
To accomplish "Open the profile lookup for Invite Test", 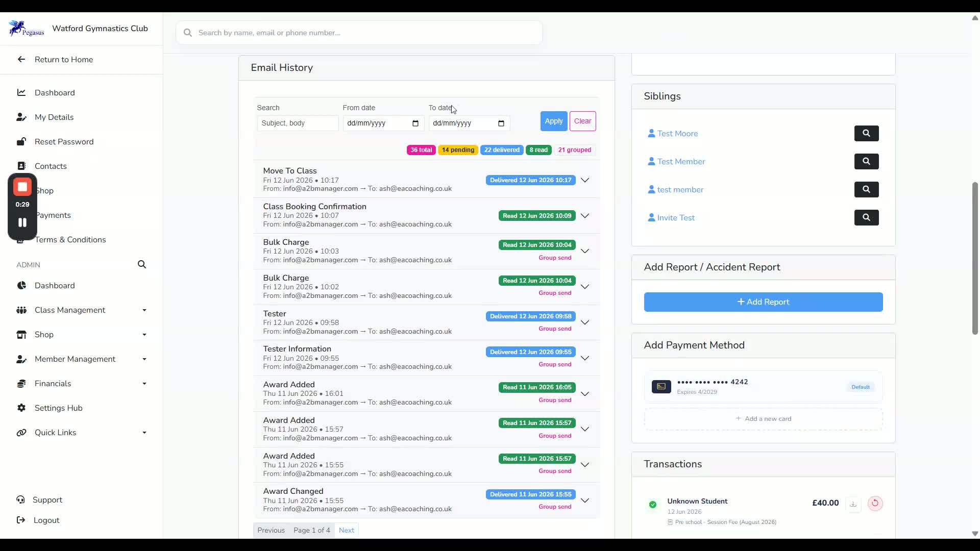I will click(x=866, y=217).
